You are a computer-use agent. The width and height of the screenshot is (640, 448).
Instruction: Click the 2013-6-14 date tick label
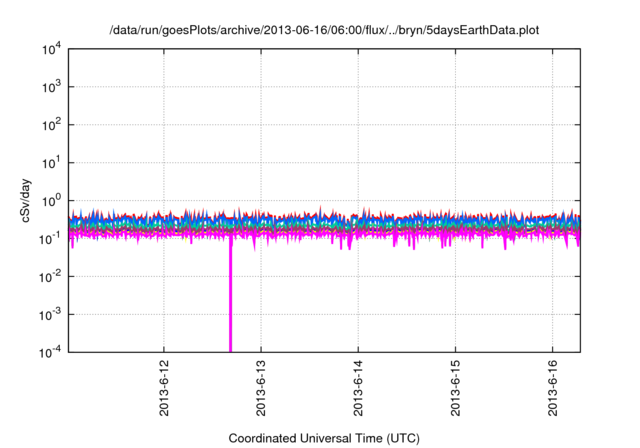point(358,388)
